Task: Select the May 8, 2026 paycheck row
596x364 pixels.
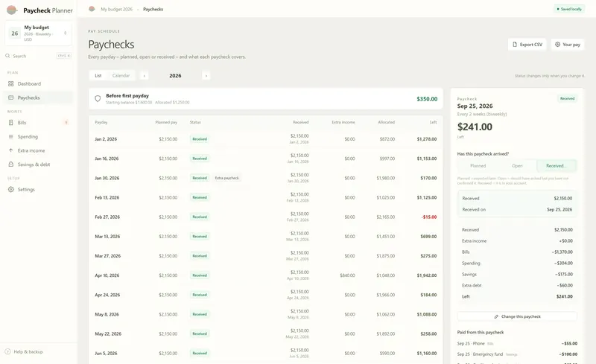Action: (x=266, y=314)
